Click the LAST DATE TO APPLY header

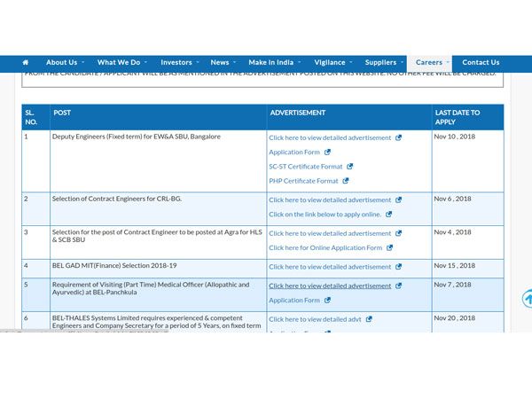coord(458,117)
